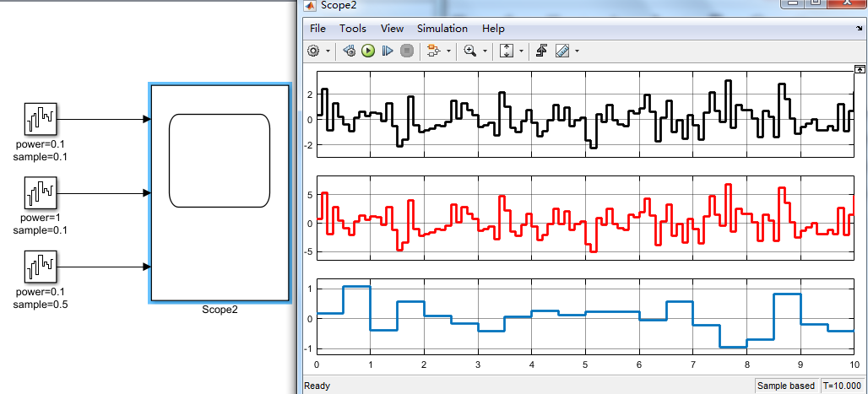
Task: Open Scope2 configuration properties gear
Action: pos(312,51)
